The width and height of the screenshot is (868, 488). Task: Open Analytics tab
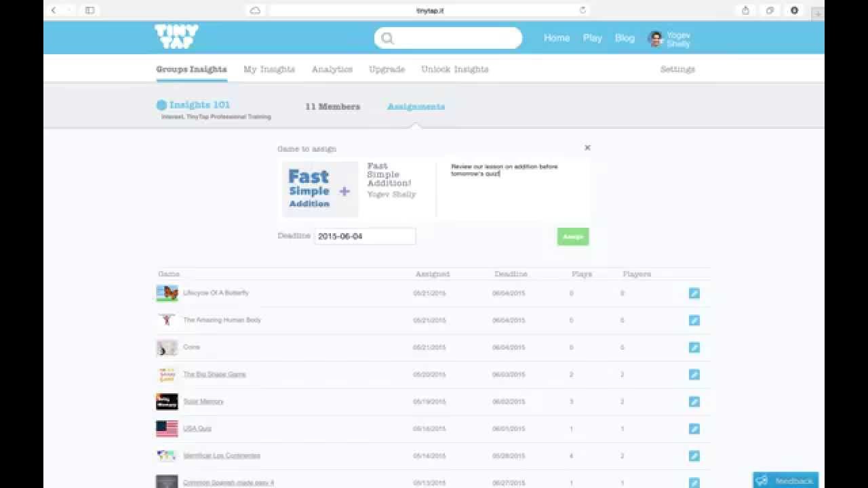click(x=332, y=69)
